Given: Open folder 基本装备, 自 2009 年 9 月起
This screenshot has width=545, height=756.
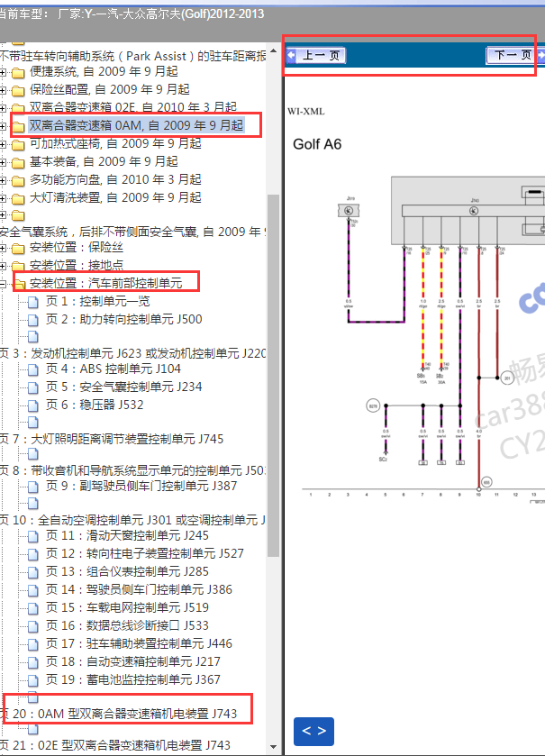Looking at the screenshot, I should point(104,161).
